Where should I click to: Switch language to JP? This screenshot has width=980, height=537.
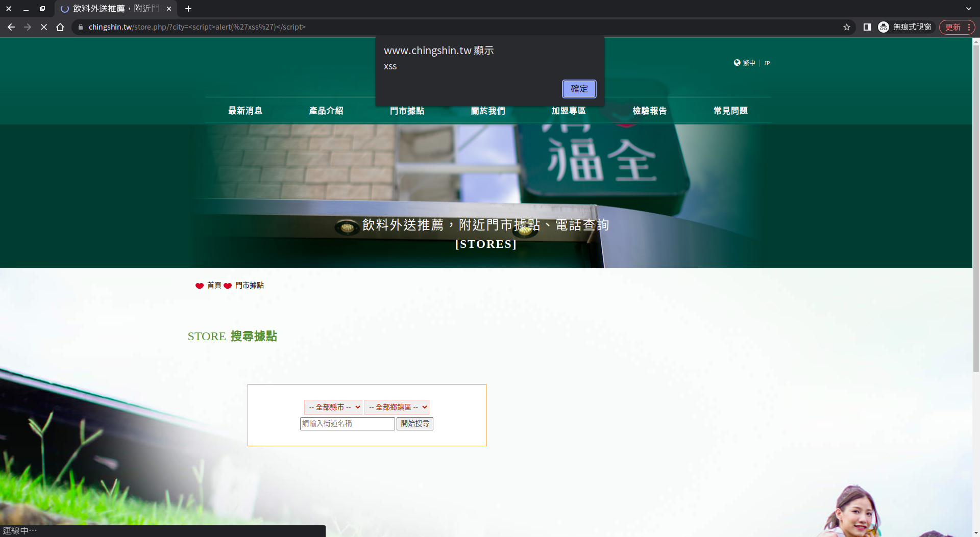[x=767, y=63]
